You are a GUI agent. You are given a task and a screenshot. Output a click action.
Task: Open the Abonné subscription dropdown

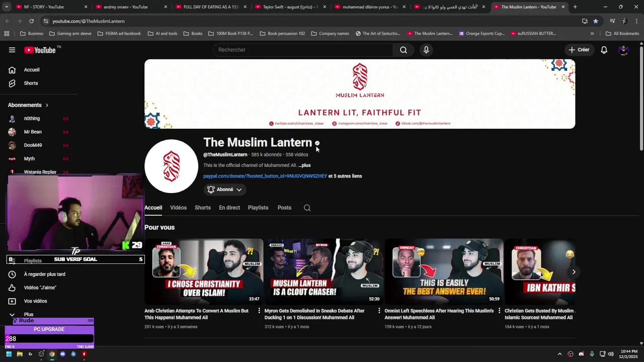tap(225, 190)
